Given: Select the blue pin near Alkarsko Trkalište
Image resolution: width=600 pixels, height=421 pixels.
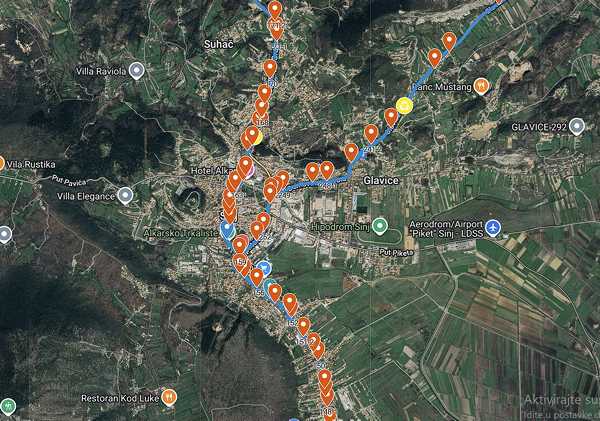Looking at the screenshot, I should (227, 230).
